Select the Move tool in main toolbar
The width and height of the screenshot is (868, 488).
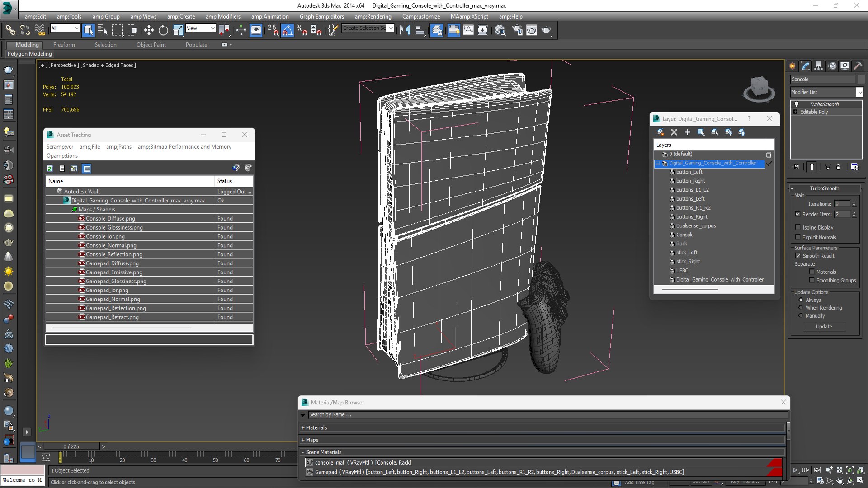pyautogui.click(x=149, y=30)
